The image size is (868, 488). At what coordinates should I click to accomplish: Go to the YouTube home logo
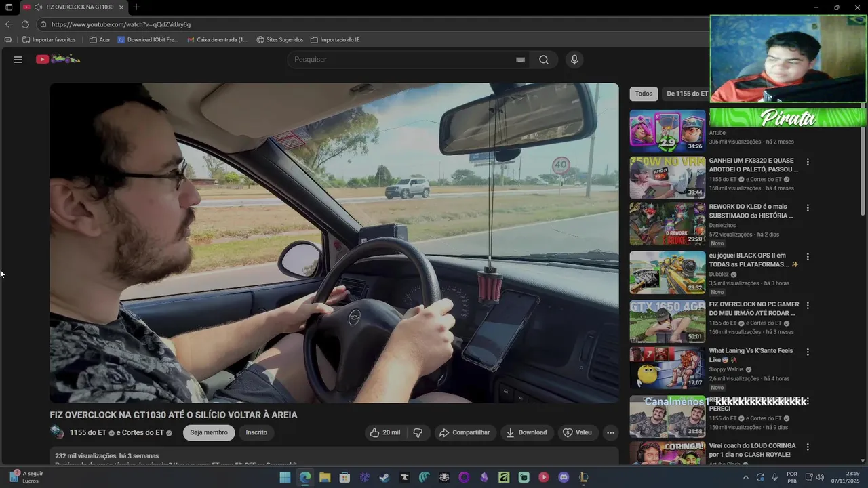click(x=58, y=60)
